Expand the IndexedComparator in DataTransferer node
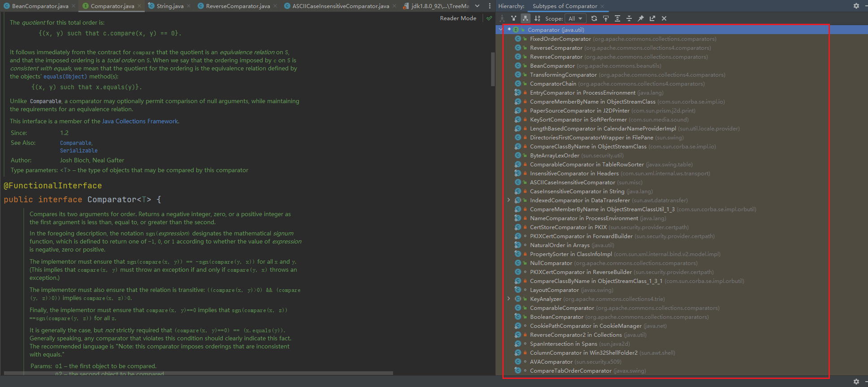This screenshot has width=868, height=387. tap(509, 200)
